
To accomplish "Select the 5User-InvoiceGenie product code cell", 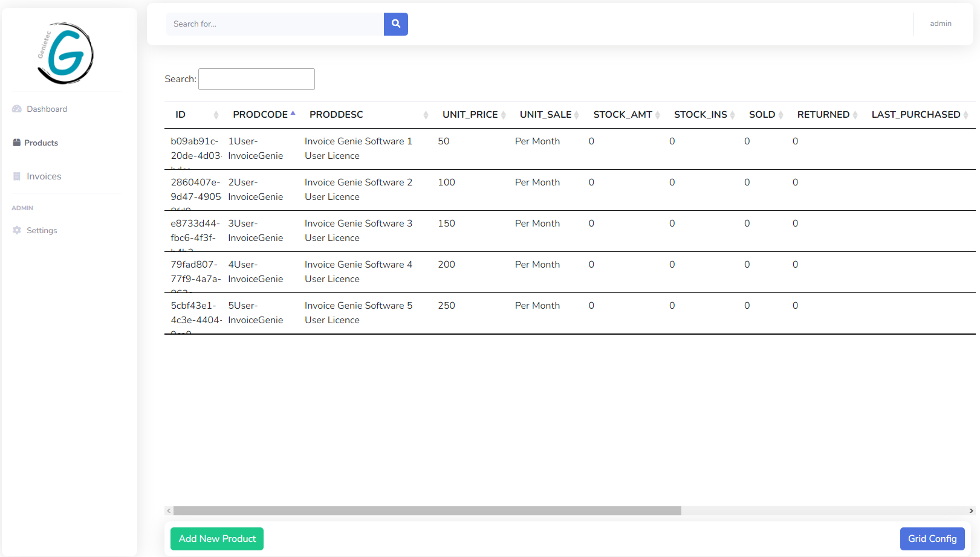I will pos(256,313).
